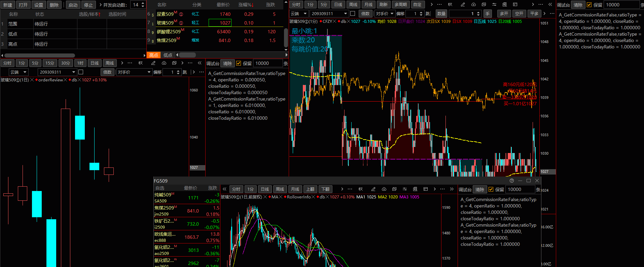Click the 清除 button in the top-right 调试台
Viewport: 644px width, 267px height.
point(578,5)
